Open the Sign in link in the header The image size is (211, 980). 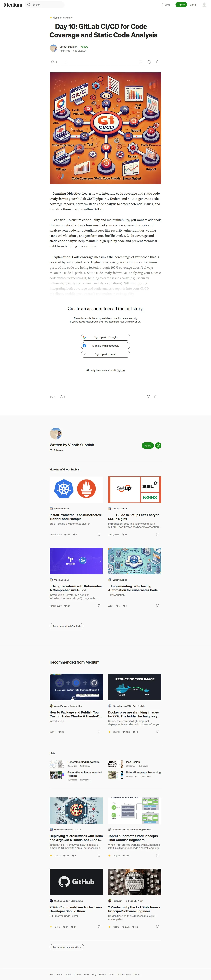(x=193, y=5)
